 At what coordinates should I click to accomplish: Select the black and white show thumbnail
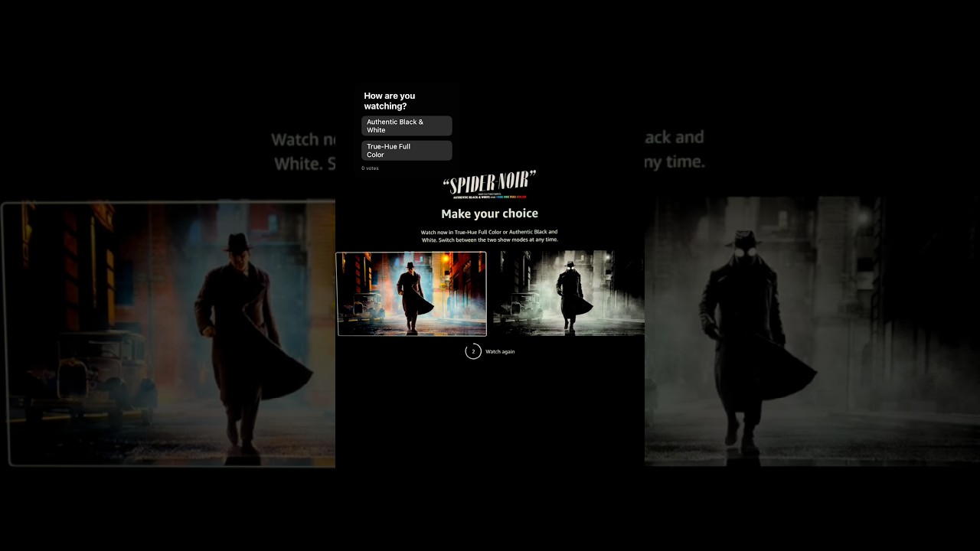click(569, 294)
